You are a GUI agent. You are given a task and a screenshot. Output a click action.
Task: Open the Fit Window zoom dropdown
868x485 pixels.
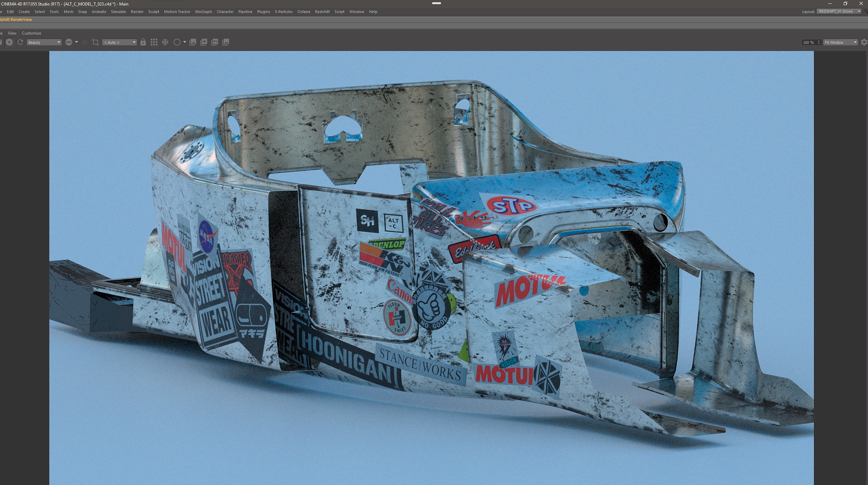[x=840, y=42]
